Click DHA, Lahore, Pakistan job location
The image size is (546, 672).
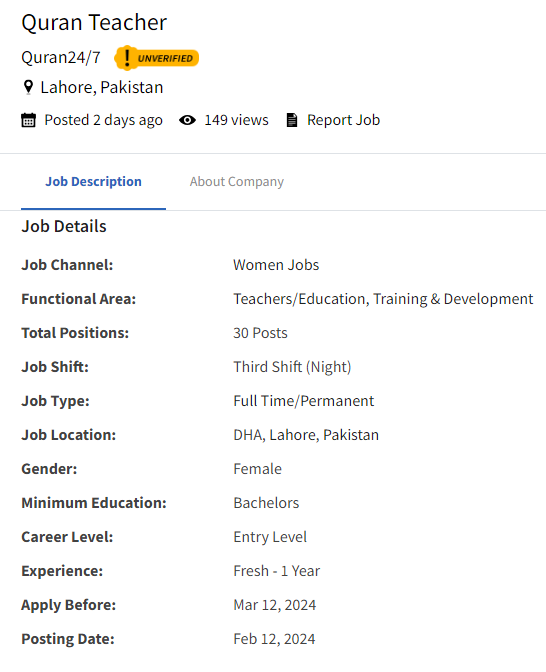306,435
